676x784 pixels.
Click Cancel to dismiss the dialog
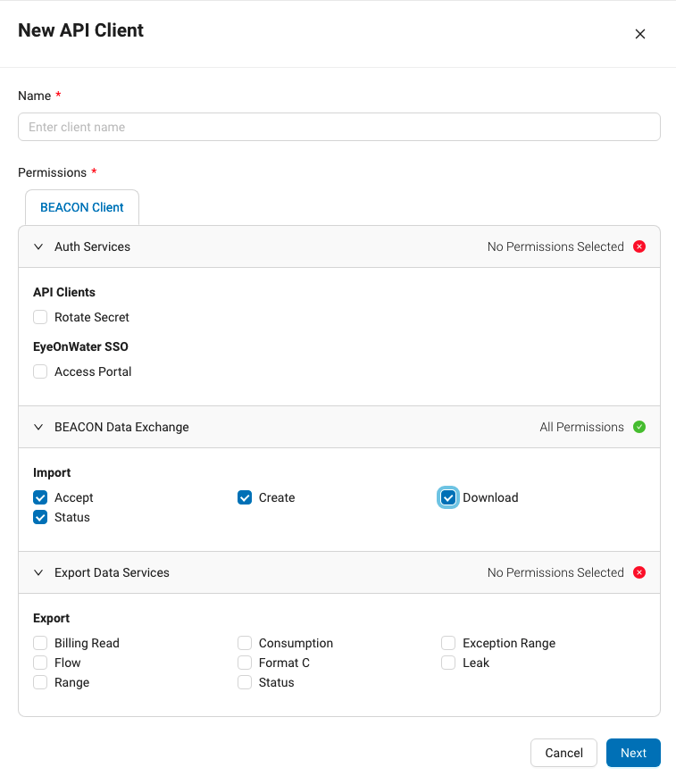563,753
